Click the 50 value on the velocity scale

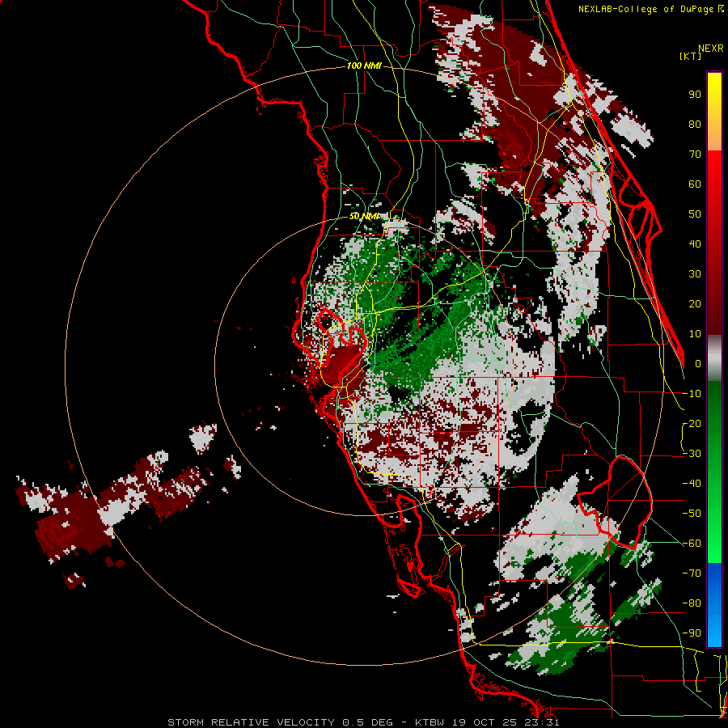(x=695, y=214)
